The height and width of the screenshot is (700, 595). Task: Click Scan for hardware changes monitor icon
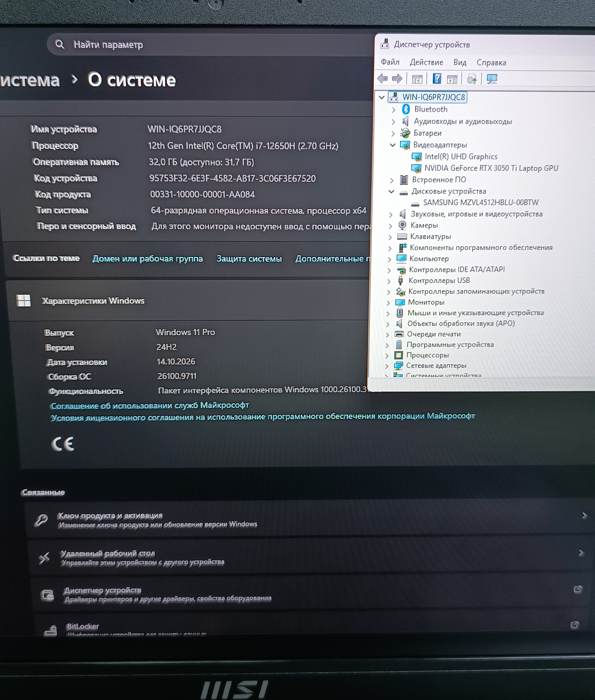click(492, 79)
